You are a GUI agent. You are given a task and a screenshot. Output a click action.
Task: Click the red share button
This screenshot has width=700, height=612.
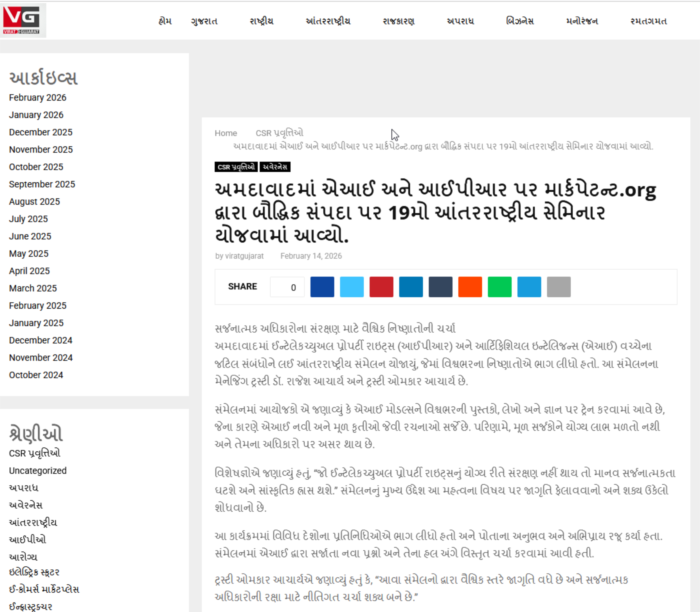(x=381, y=287)
